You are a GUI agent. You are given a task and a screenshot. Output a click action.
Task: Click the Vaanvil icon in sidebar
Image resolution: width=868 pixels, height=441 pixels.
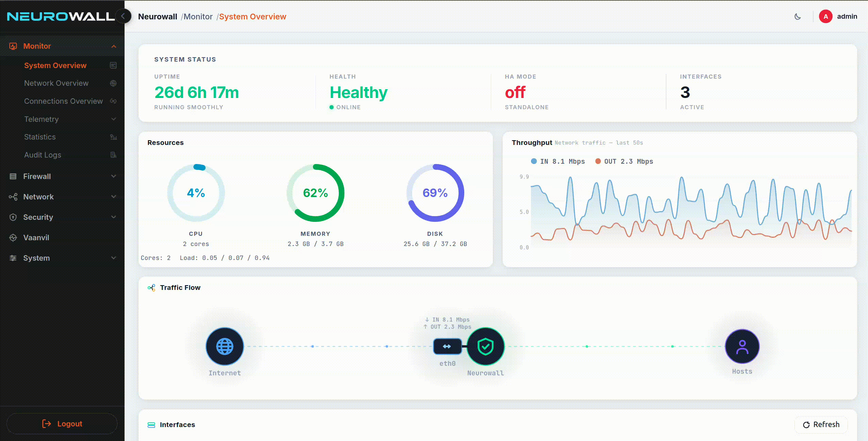pyautogui.click(x=13, y=238)
